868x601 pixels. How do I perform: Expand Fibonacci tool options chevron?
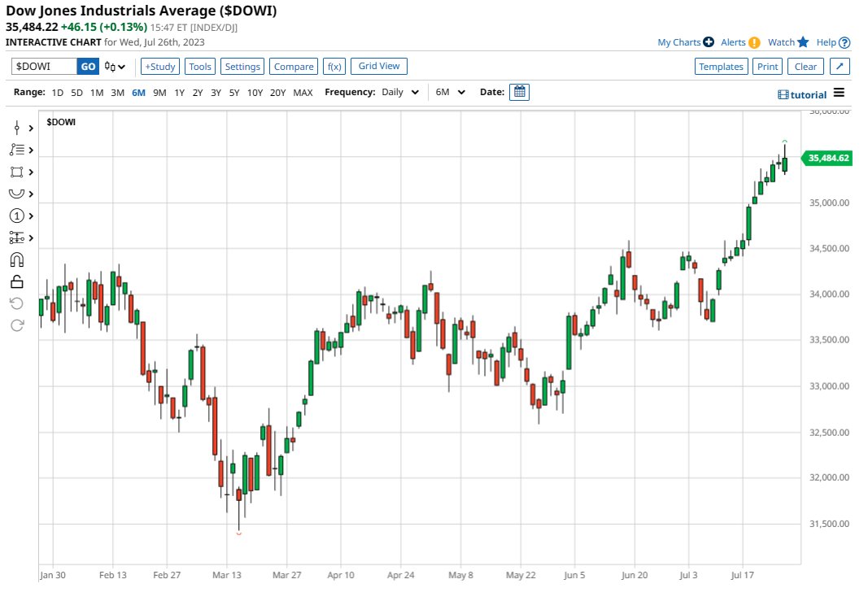click(31, 238)
